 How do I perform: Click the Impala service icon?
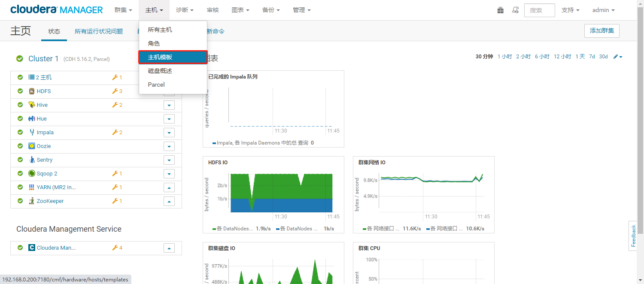[x=32, y=132]
